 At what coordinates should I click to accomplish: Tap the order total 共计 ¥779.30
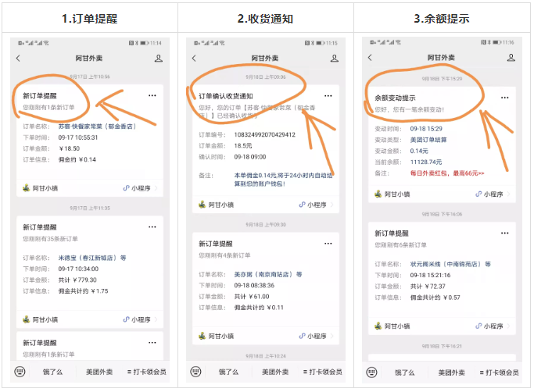77,280
